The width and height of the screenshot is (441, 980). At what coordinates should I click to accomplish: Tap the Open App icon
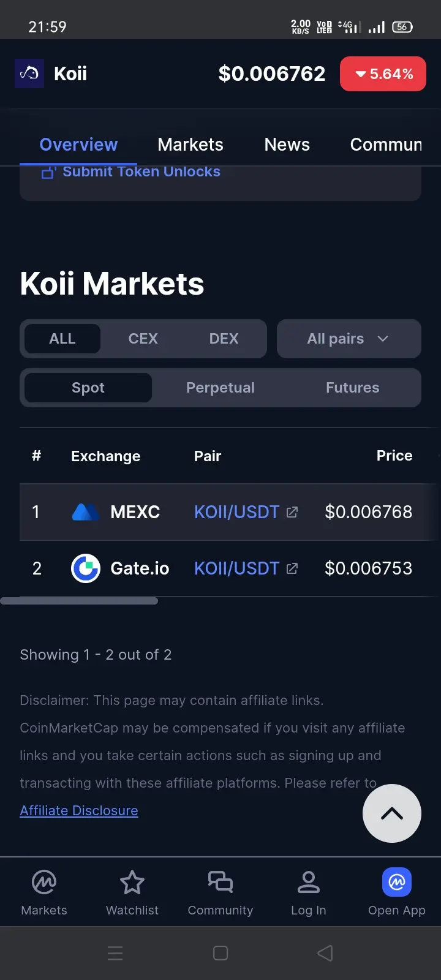coord(397,883)
